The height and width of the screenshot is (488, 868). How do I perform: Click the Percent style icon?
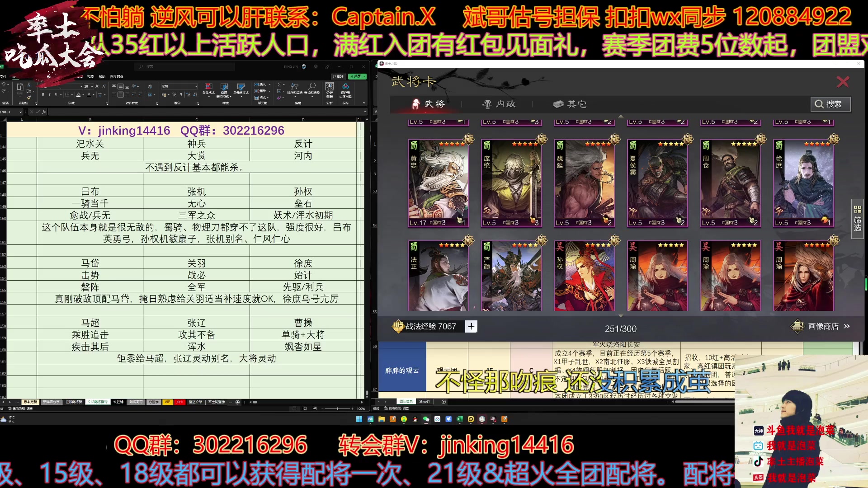click(x=175, y=94)
